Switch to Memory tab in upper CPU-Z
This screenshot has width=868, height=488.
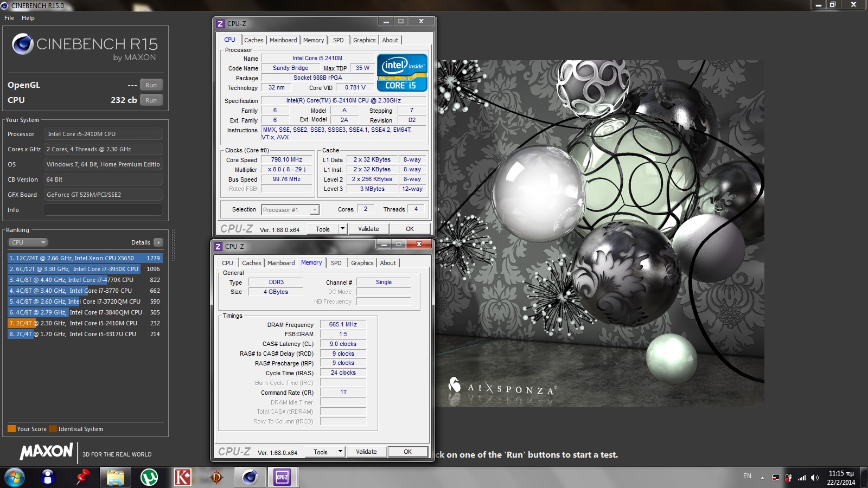[314, 40]
